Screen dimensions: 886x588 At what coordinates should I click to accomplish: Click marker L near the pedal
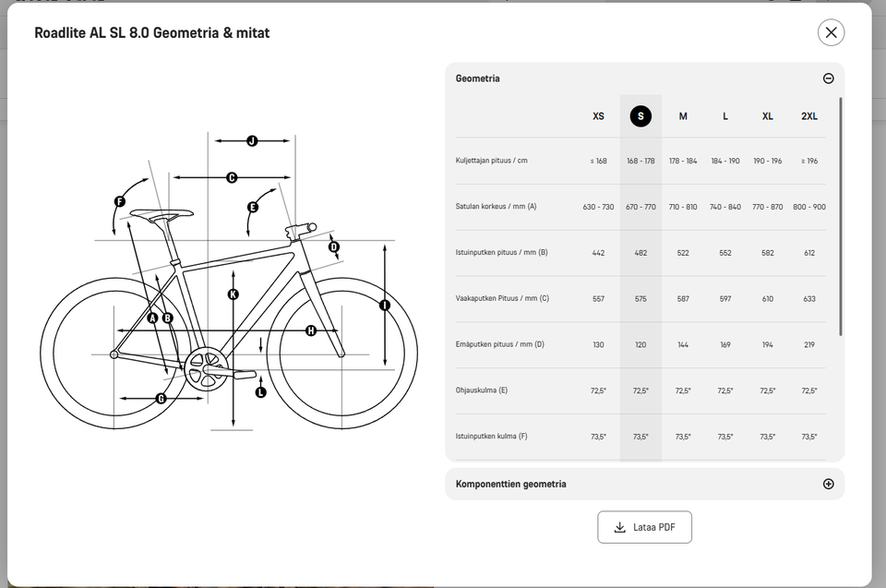point(260,392)
